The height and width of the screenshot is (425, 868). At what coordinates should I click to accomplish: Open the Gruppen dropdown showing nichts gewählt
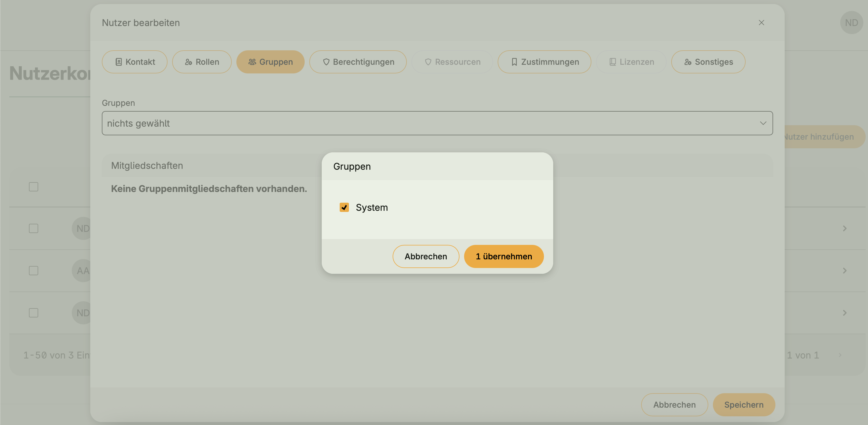tap(437, 123)
